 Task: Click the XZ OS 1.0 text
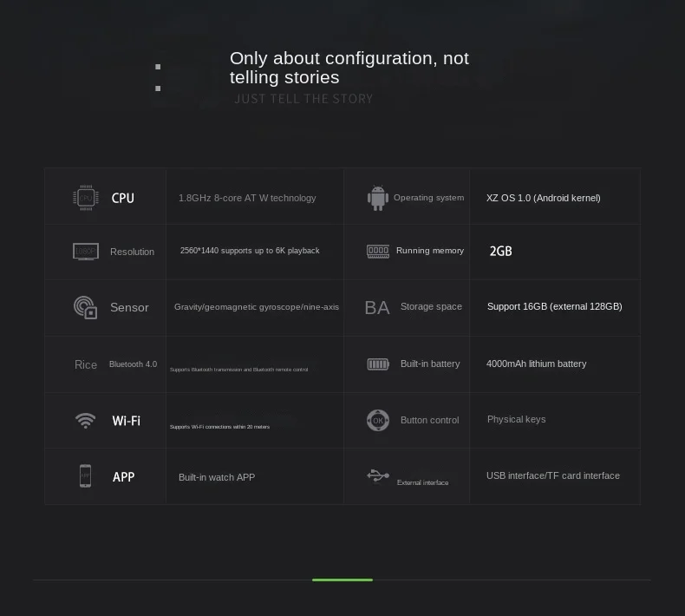[x=543, y=198]
